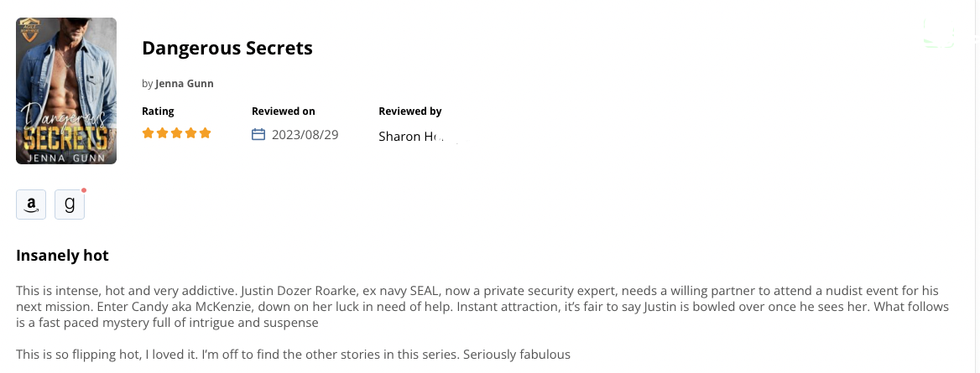This screenshot has height=373, width=980.
Task: Click the red notification dot on Goodreads
Action: (84, 190)
